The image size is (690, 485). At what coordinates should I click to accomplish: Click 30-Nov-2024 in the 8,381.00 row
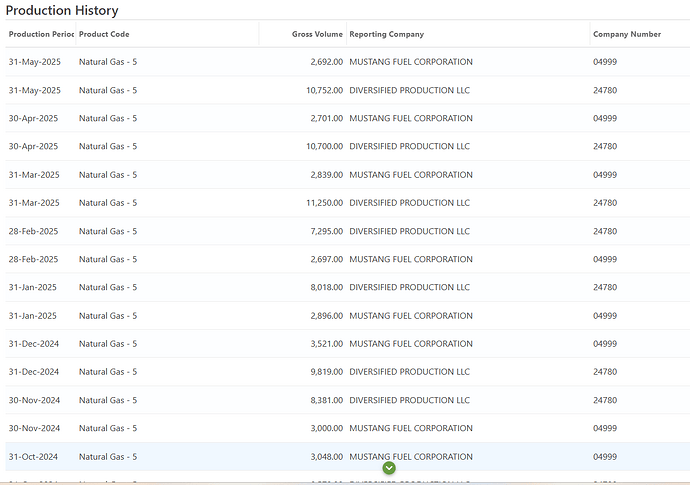pos(34,400)
